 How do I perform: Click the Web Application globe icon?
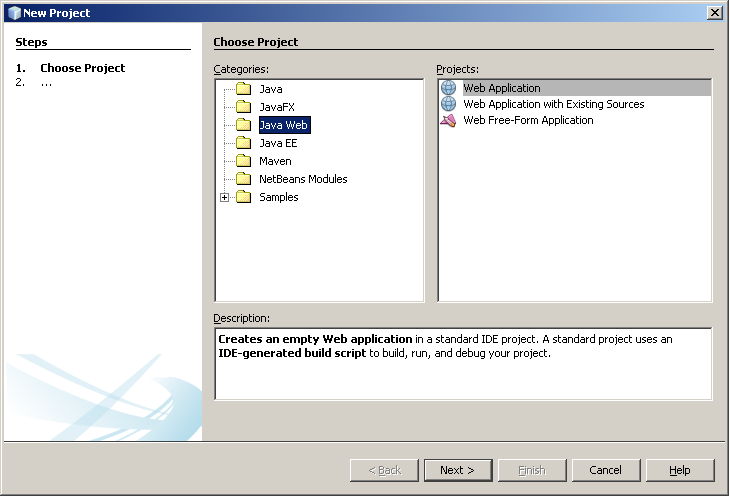pos(448,88)
